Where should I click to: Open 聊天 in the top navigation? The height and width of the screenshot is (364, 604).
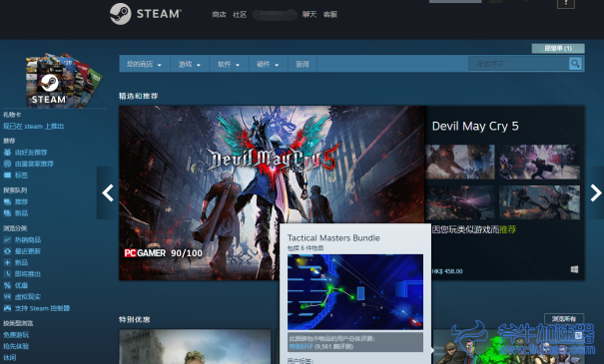pyautogui.click(x=309, y=15)
